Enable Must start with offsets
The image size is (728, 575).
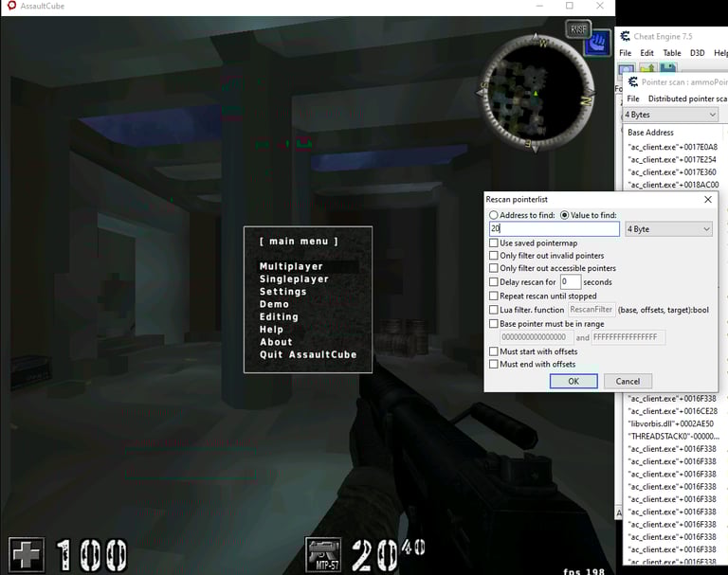[x=494, y=351]
